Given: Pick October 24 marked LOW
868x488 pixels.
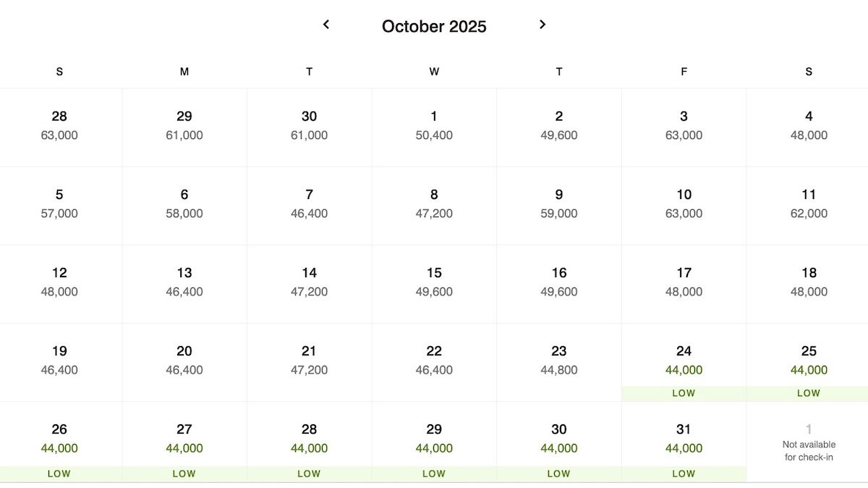Looking at the screenshot, I should point(684,362).
